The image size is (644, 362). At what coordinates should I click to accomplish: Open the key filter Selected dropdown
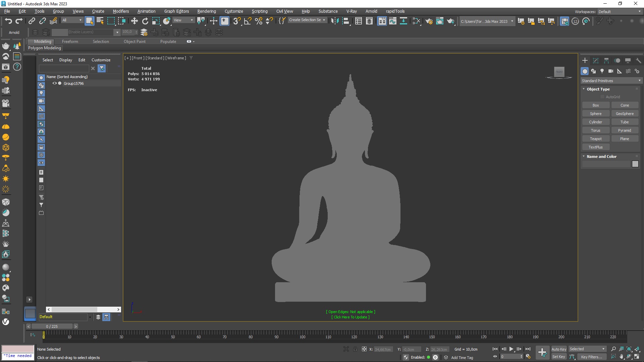click(587, 349)
